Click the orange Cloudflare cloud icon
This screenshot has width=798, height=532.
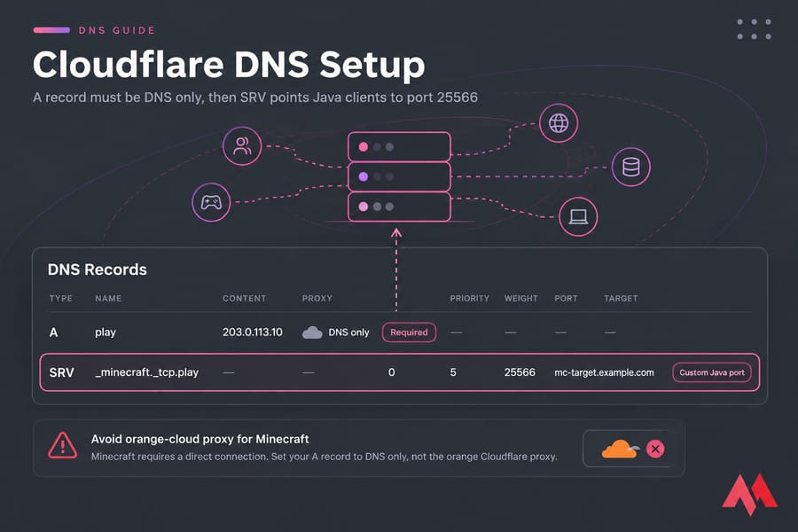(620, 449)
